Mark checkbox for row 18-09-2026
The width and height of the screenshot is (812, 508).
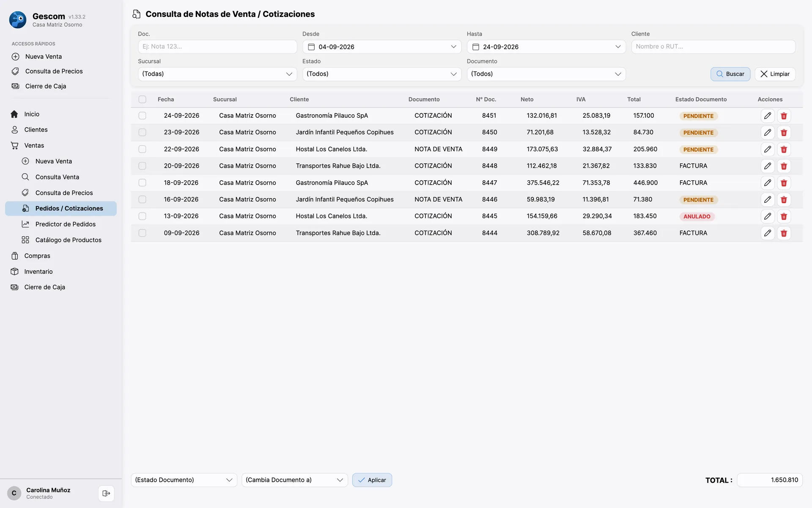[142, 183]
